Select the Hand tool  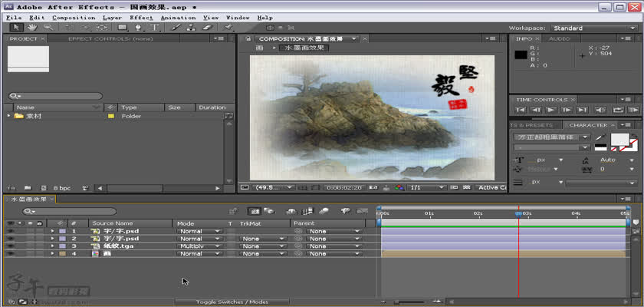[x=32, y=28]
